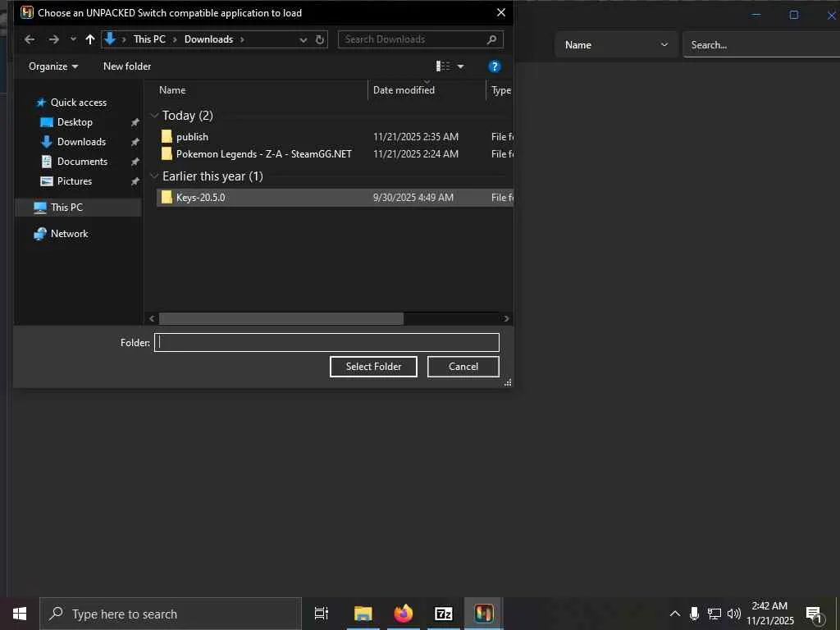The width and height of the screenshot is (840, 630).
Task: Expand chevron after Downloads in the breadcrumb
Action: [242, 39]
